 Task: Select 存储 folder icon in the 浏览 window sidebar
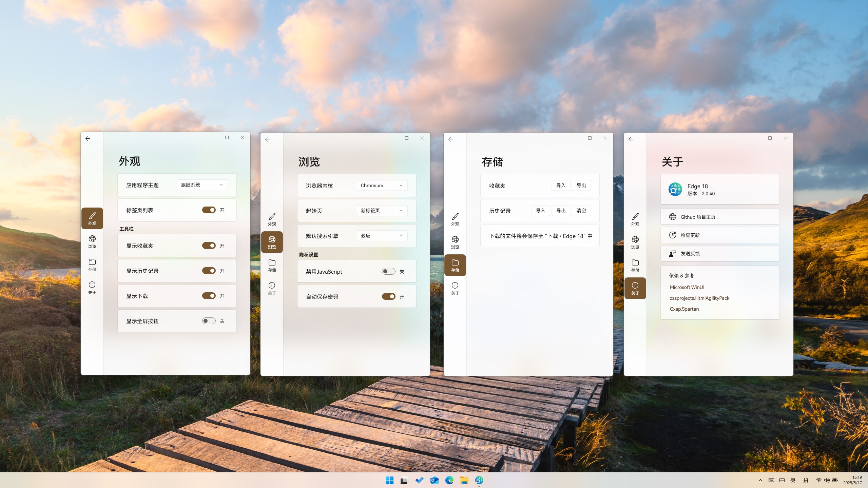[x=272, y=266]
